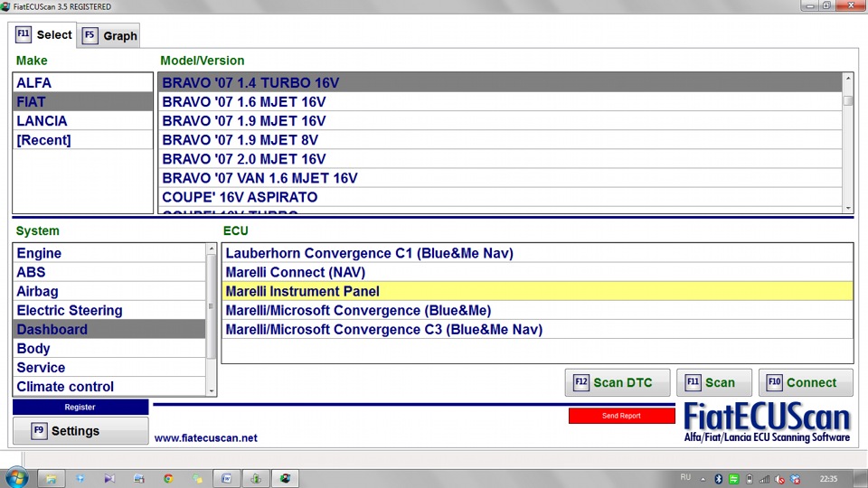The image size is (868, 488).
Task: Click Model list scrollbar down arrow
Action: pyautogui.click(x=847, y=208)
